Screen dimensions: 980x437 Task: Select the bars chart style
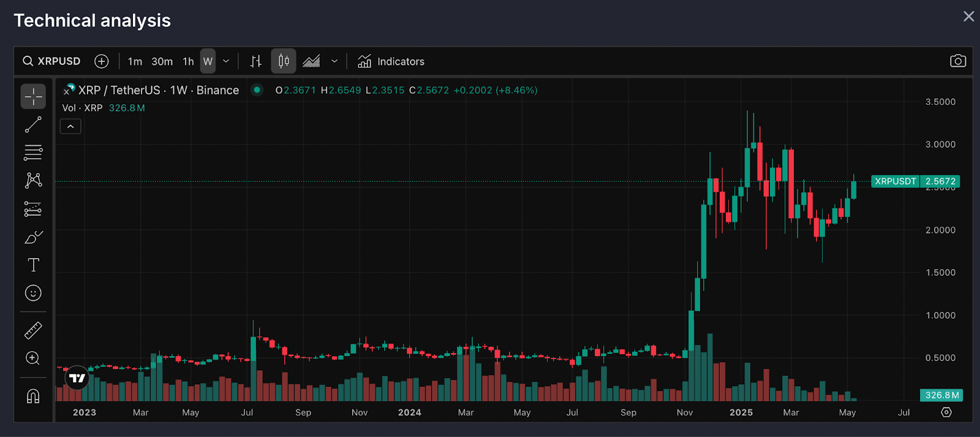(256, 61)
